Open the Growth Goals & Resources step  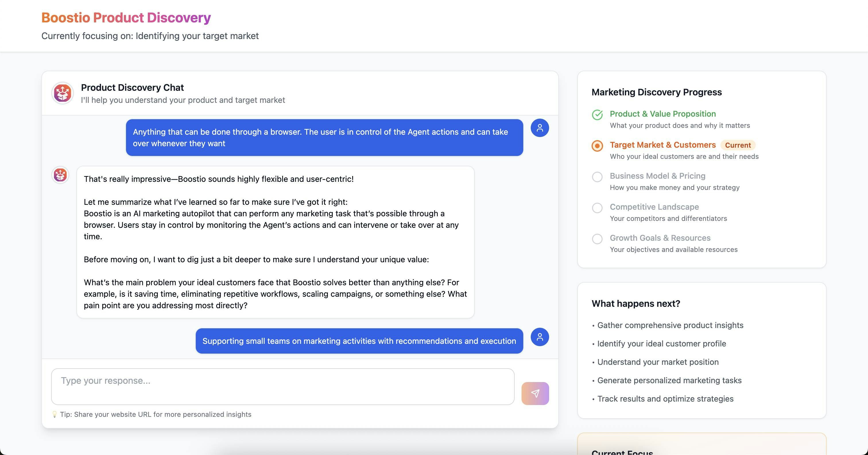pos(660,238)
